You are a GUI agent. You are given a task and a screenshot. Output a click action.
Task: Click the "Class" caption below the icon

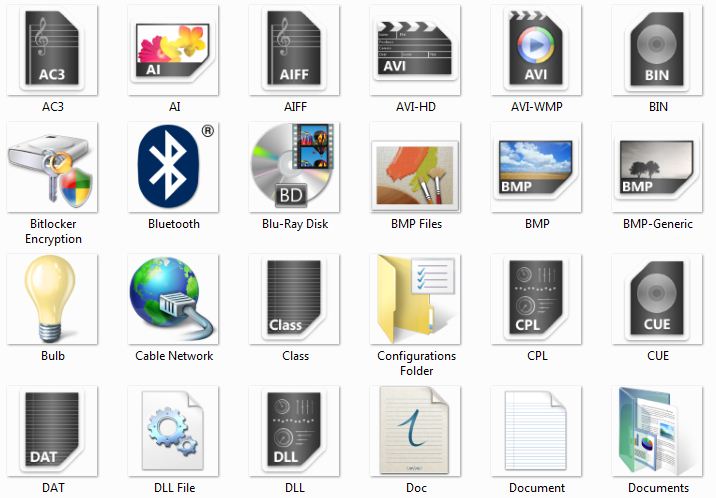(295, 356)
